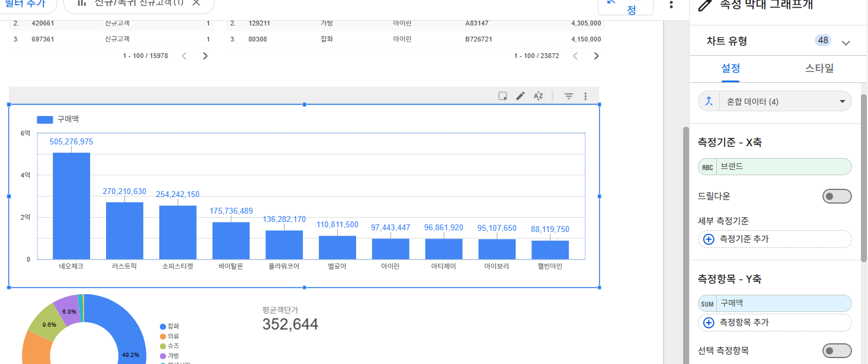Click the 소피스티켓 bar in chart
The height and width of the screenshot is (364, 868).
click(x=178, y=233)
